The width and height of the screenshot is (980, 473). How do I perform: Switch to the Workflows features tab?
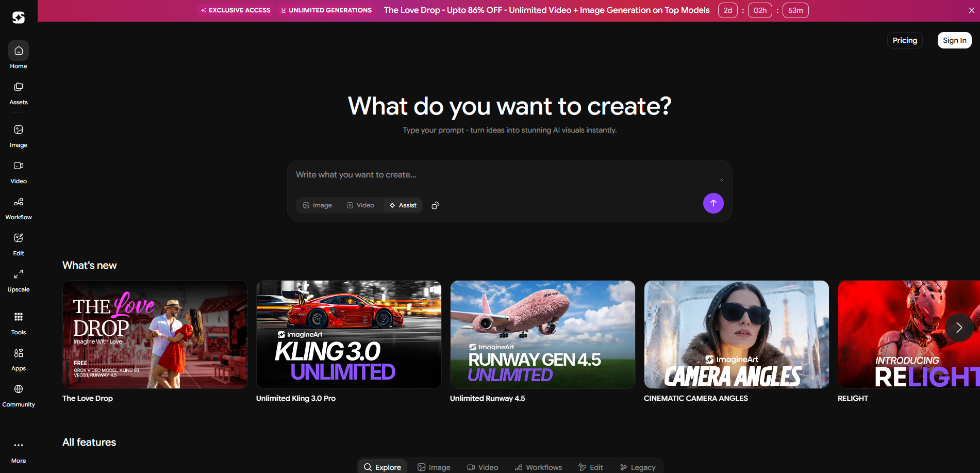(538, 467)
